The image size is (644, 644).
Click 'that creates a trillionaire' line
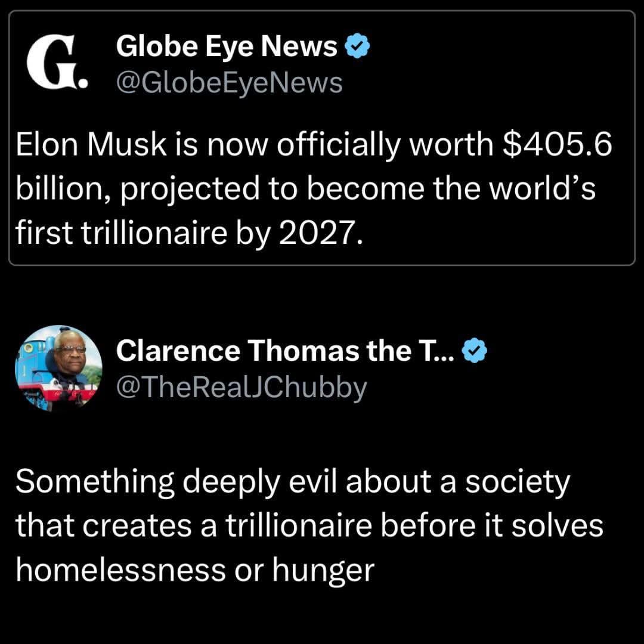[x=194, y=526]
